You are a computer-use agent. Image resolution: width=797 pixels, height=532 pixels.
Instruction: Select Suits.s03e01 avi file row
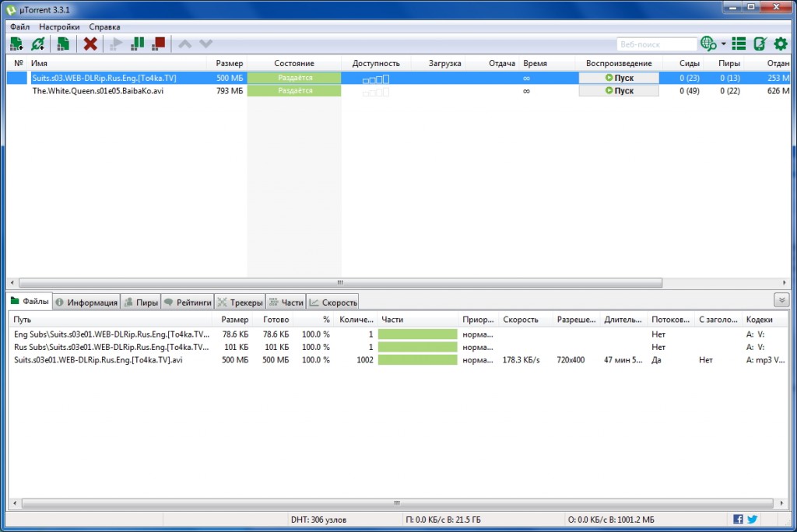[x=398, y=360]
